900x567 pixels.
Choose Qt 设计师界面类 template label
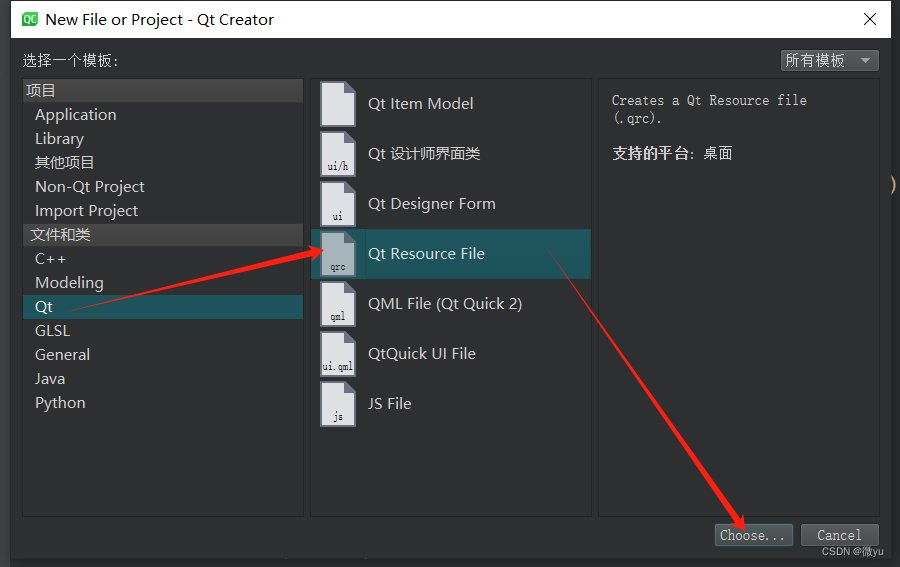(x=424, y=154)
